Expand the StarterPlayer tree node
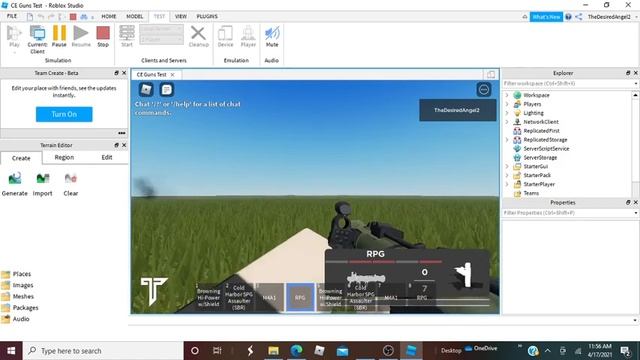The width and height of the screenshot is (640, 360). pyautogui.click(x=507, y=184)
